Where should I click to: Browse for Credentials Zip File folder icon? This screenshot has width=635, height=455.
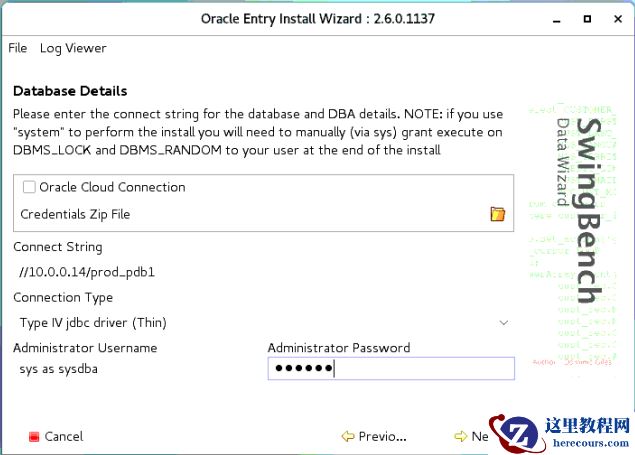[x=498, y=214]
